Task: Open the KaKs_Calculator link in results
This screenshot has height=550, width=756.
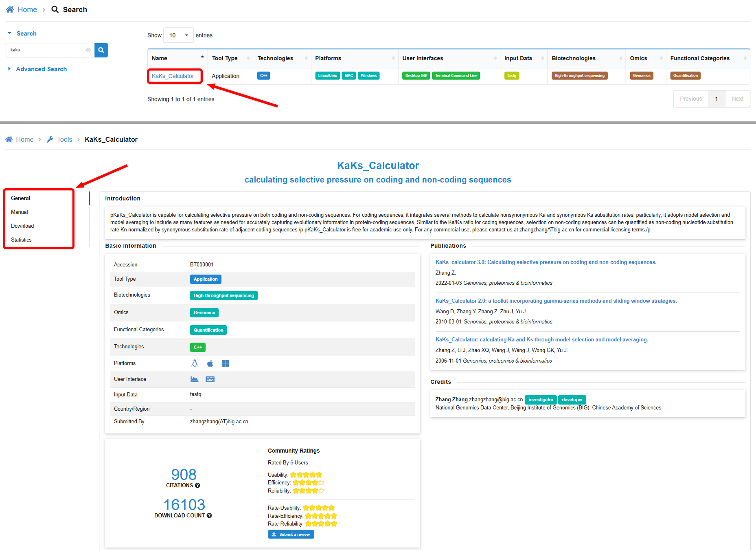Action: tap(173, 76)
